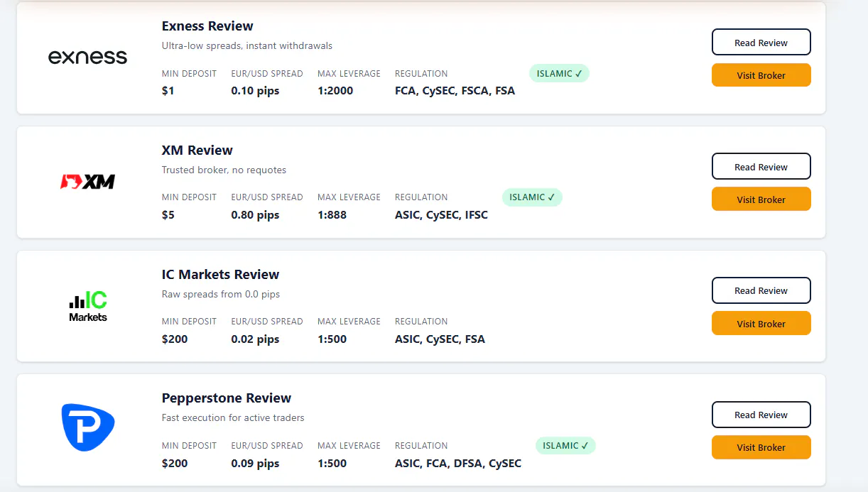Open the XM Review title
The height and width of the screenshot is (492, 868).
[x=197, y=151]
